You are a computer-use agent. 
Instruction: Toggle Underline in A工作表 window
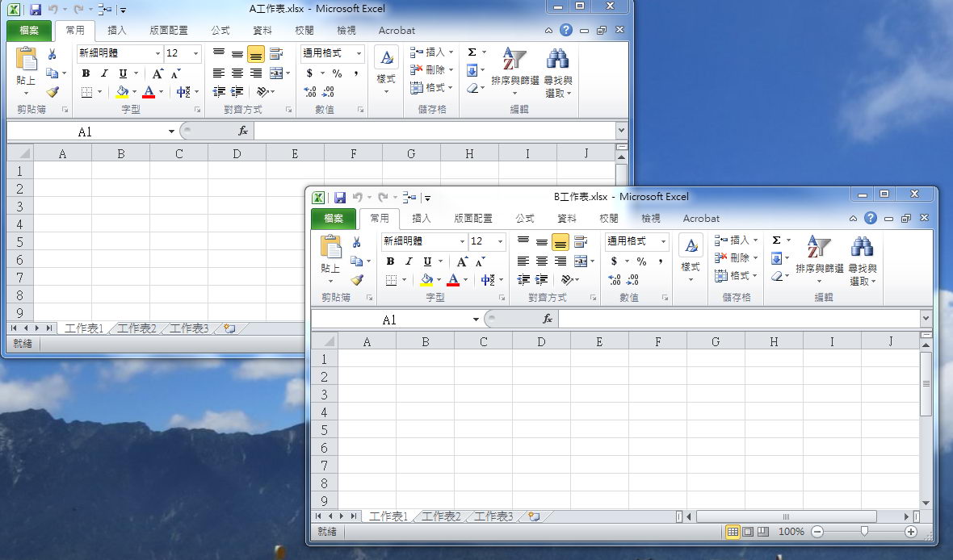point(123,73)
